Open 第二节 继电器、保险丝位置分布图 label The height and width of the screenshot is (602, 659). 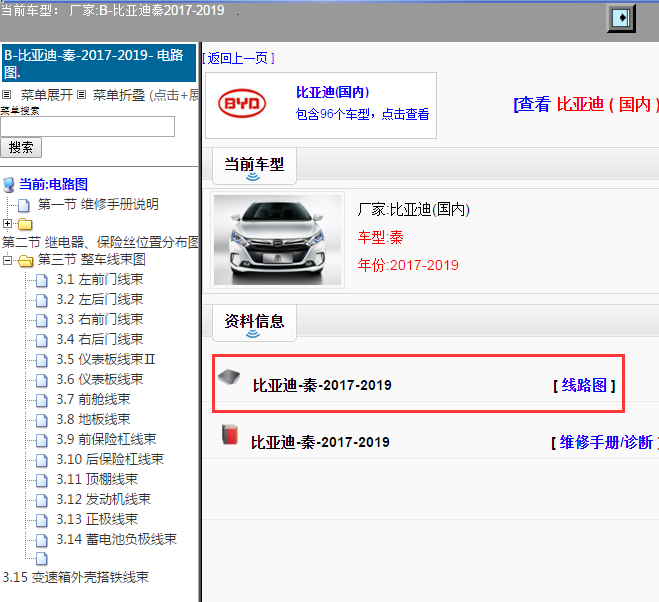click(100, 242)
